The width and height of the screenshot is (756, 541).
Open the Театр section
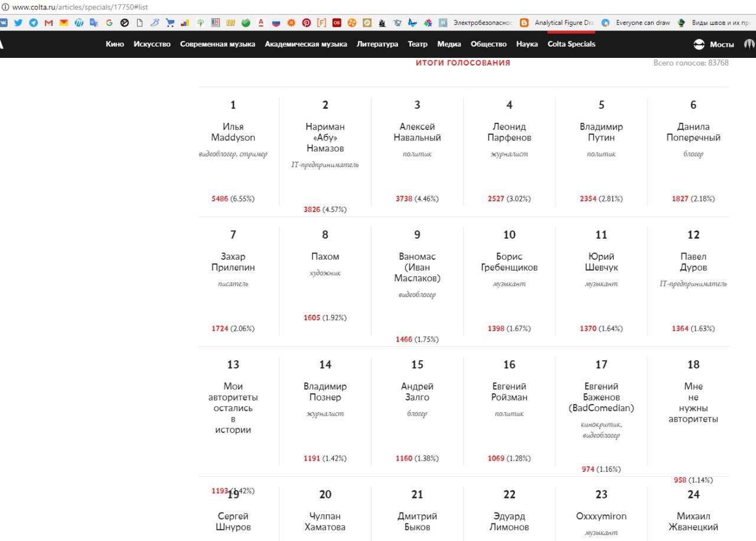click(x=418, y=44)
